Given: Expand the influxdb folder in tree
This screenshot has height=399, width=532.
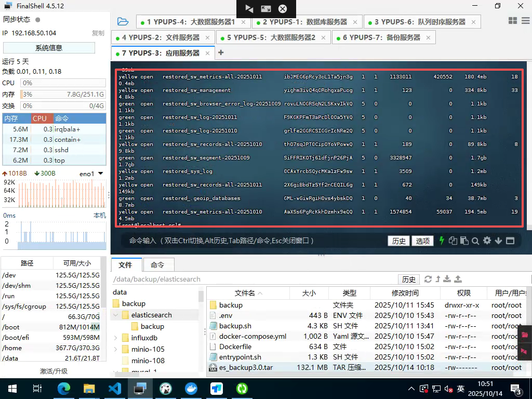Looking at the screenshot, I should click(x=116, y=338).
